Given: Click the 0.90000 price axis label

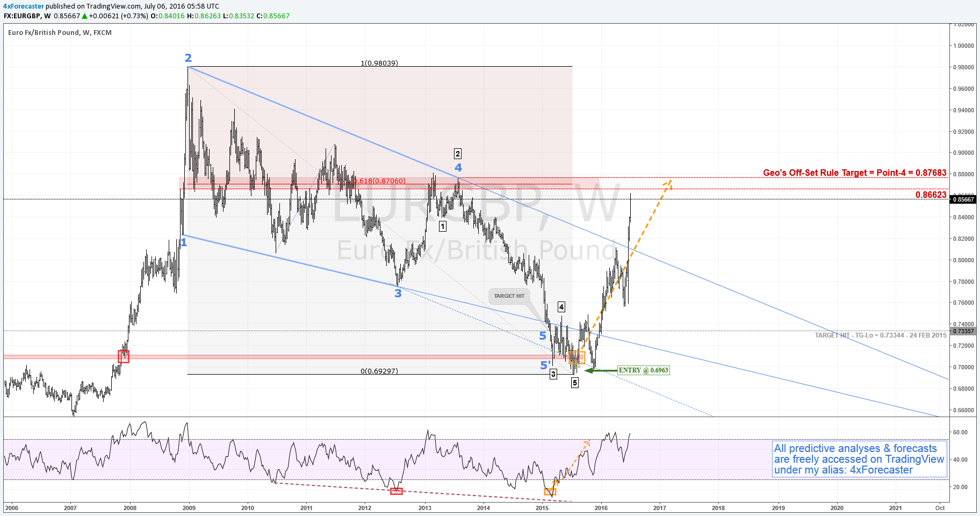Looking at the screenshot, I should (x=963, y=153).
